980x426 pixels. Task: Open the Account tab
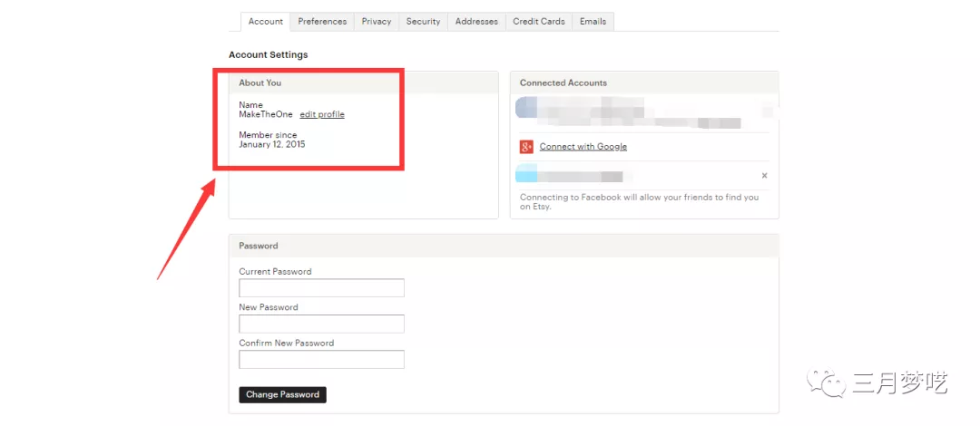click(x=266, y=21)
